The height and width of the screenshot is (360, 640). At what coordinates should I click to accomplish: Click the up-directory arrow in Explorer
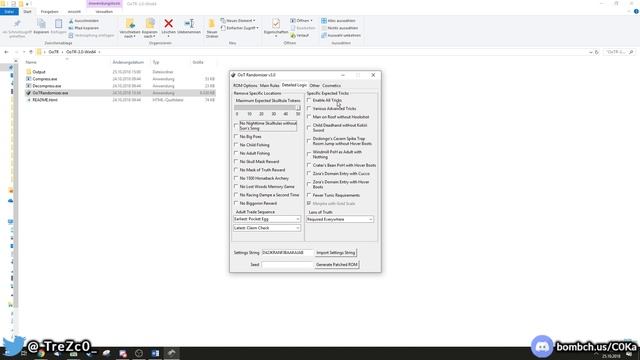[x=31, y=52]
